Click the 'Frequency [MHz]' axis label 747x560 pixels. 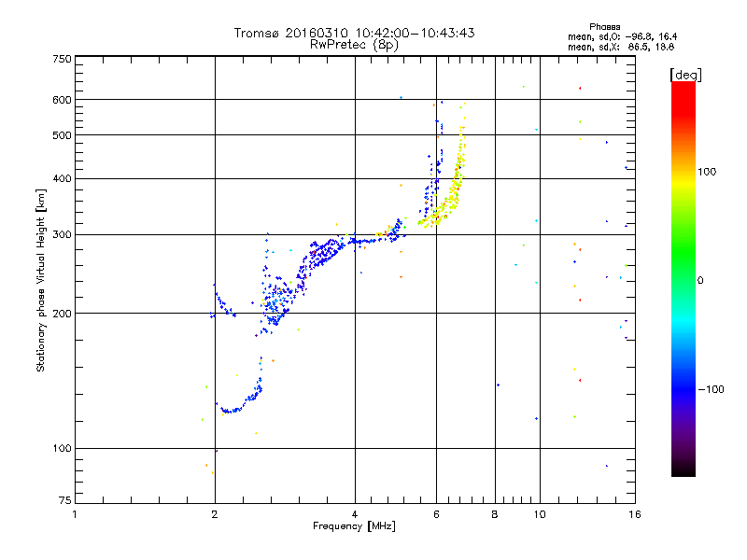pos(354,526)
